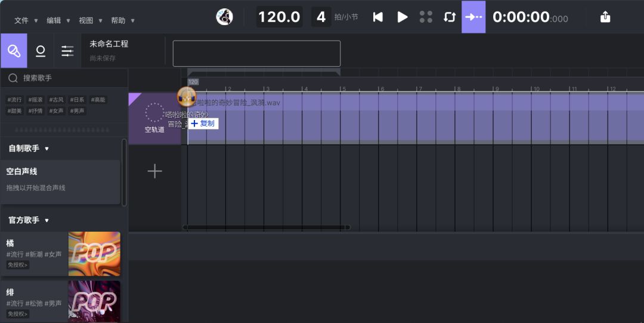Rewind to the start
Viewport: 644px width, 323px height.
click(x=377, y=17)
